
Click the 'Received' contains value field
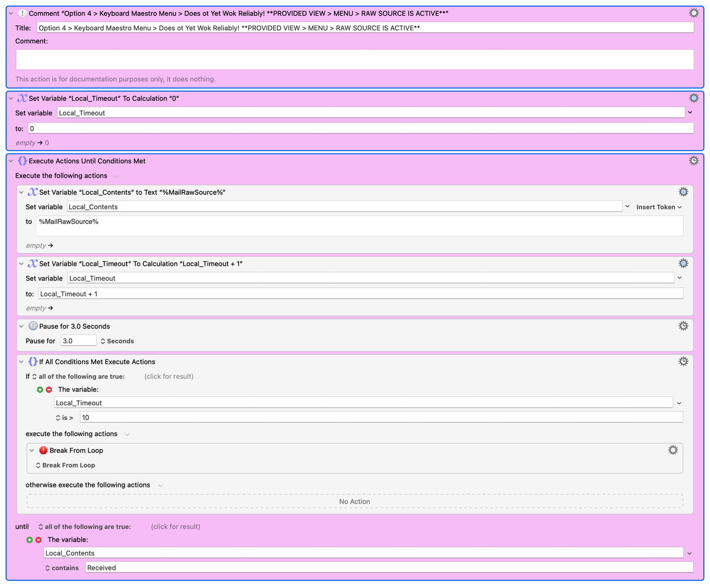point(389,568)
